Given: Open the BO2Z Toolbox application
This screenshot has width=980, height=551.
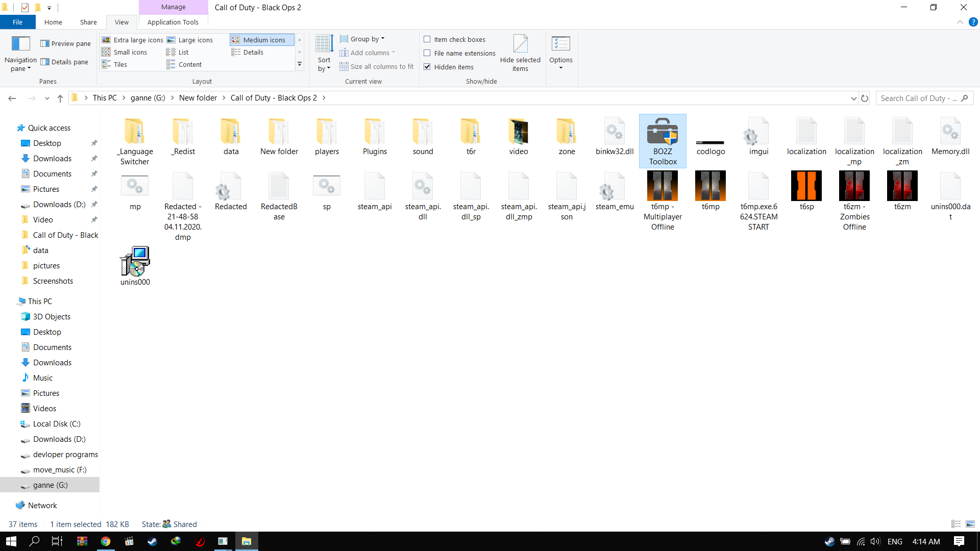Looking at the screenshot, I should (x=663, y=141).
